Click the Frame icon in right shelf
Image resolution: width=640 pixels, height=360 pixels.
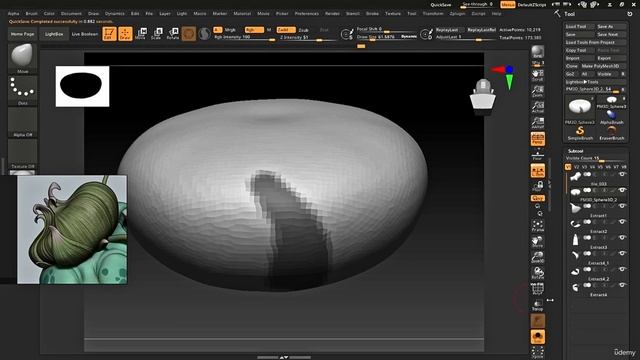click(x=538, y=226)
